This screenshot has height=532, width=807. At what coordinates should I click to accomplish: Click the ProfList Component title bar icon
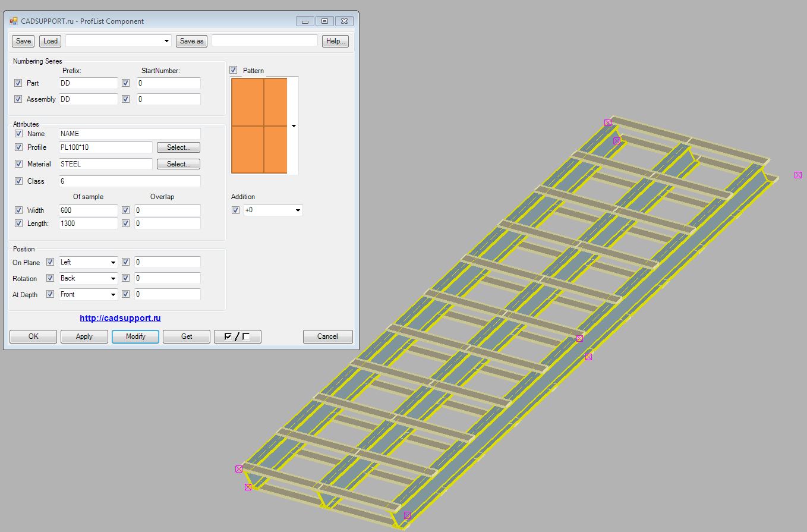pos(14,21)
